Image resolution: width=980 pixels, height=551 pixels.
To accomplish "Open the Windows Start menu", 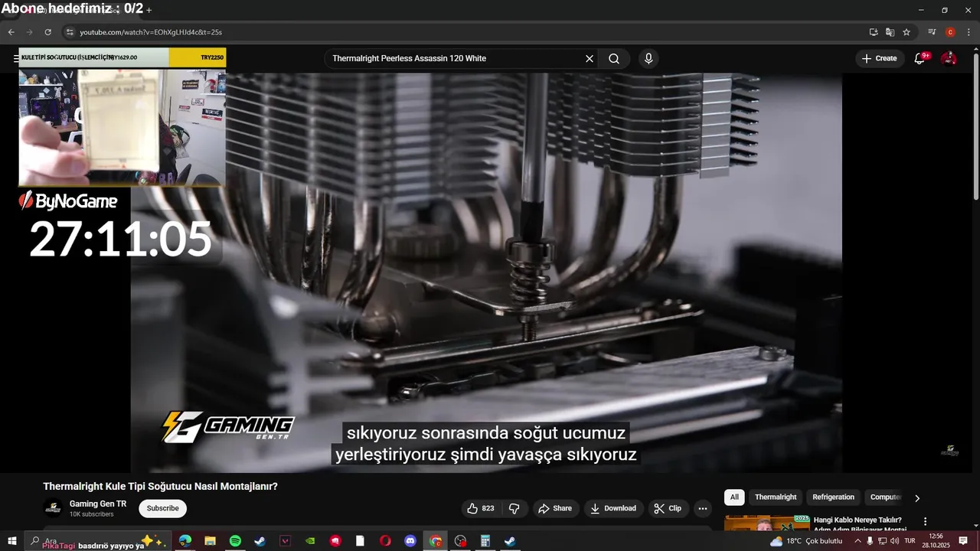I will click(x=12, y=541).
